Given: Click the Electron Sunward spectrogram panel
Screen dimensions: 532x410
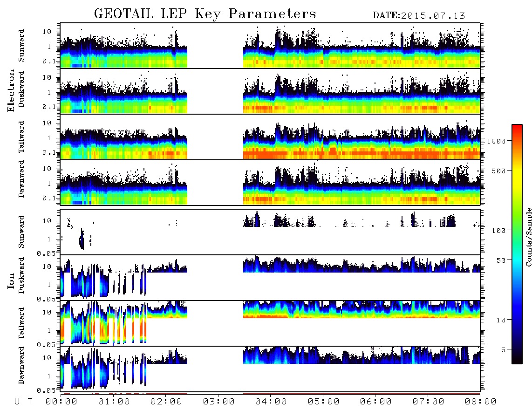Looking at the screenshot, I should [270, 46].
